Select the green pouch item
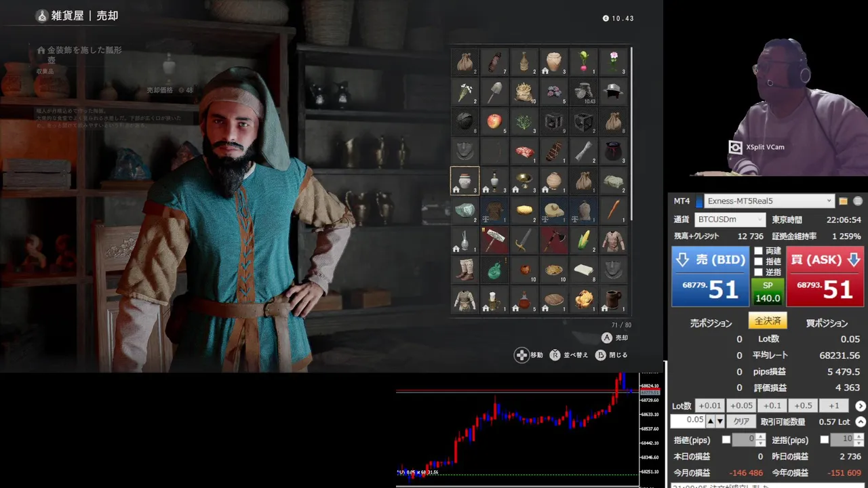This screenshot has width=868, height=488. pyautogui.click(x=494, y=270)
